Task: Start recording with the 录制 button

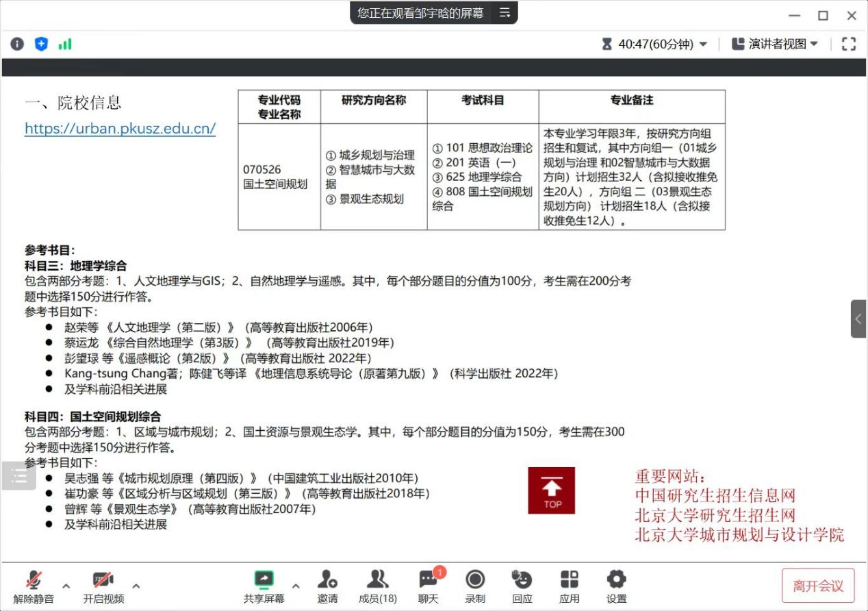Action: (x=475, y=586)
